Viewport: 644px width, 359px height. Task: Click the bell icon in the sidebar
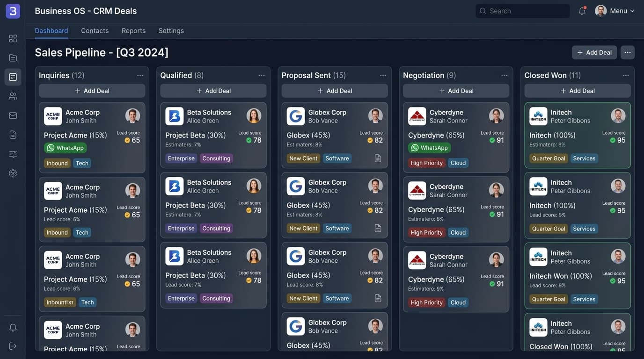(x=13, y=328)
